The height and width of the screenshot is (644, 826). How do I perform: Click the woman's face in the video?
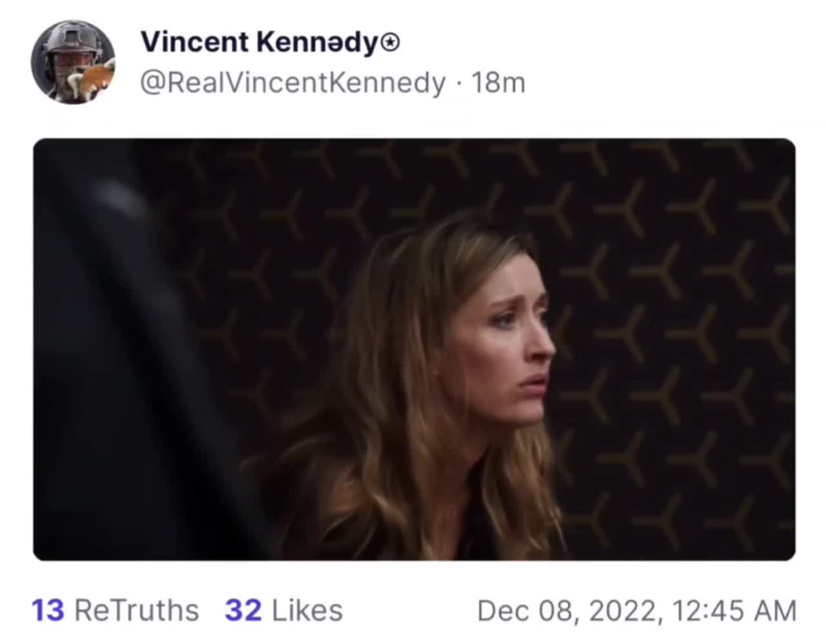[x=516, y=348]
